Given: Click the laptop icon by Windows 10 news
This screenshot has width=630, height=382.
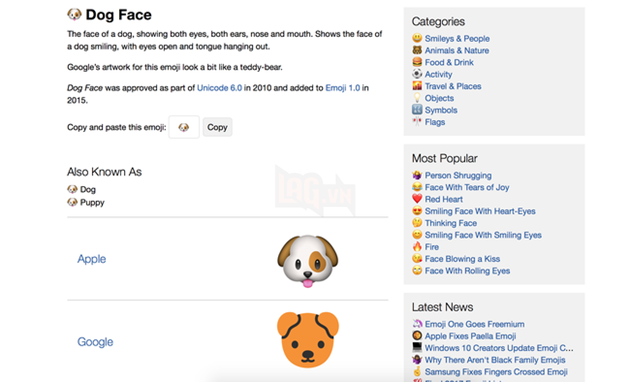Looking at the screenshot, I should 417,347.
